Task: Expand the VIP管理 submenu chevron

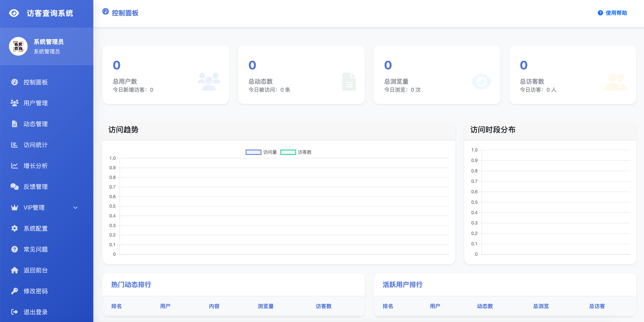Action: [x=75, y=208]
